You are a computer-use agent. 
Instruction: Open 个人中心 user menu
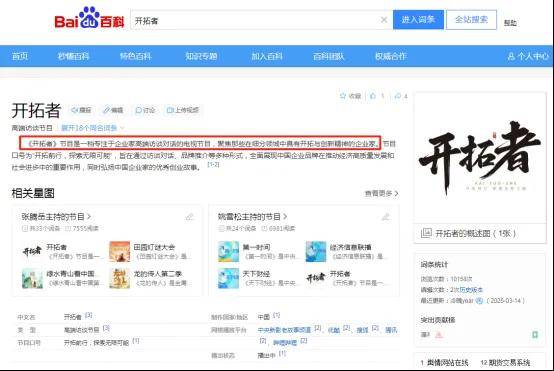528,56
